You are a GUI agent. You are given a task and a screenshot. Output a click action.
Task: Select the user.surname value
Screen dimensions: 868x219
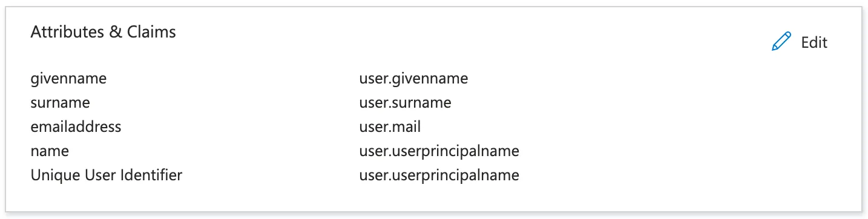(x=406, y=103)
